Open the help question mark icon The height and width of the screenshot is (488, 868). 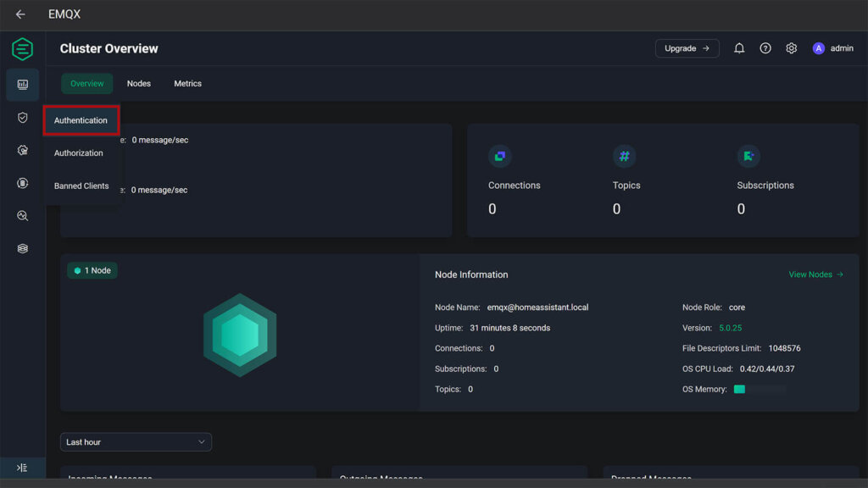click(x=765, y=48)
